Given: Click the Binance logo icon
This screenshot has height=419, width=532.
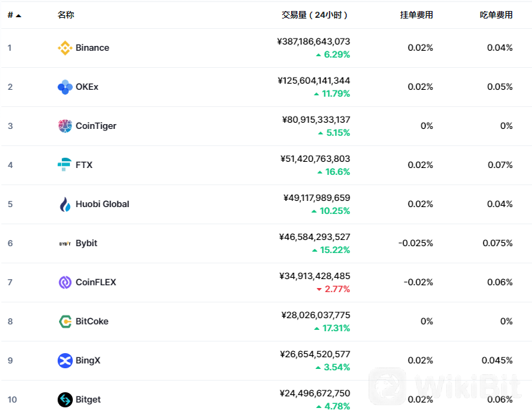Looking at the screenshot, I should (65, 48).
